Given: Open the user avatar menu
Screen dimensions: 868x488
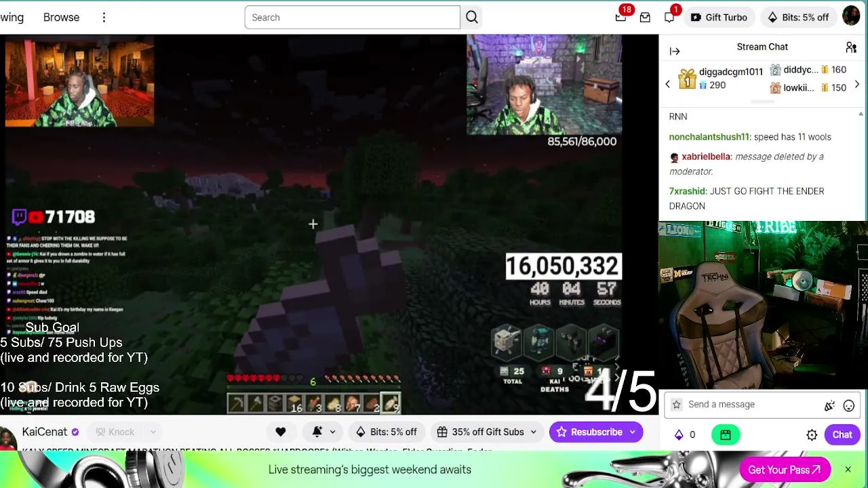Looking at the screenshot, I should point(851,17).
